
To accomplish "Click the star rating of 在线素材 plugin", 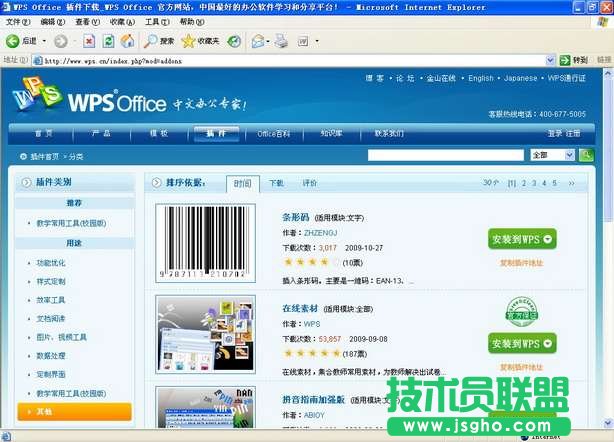I will (311, 354).
